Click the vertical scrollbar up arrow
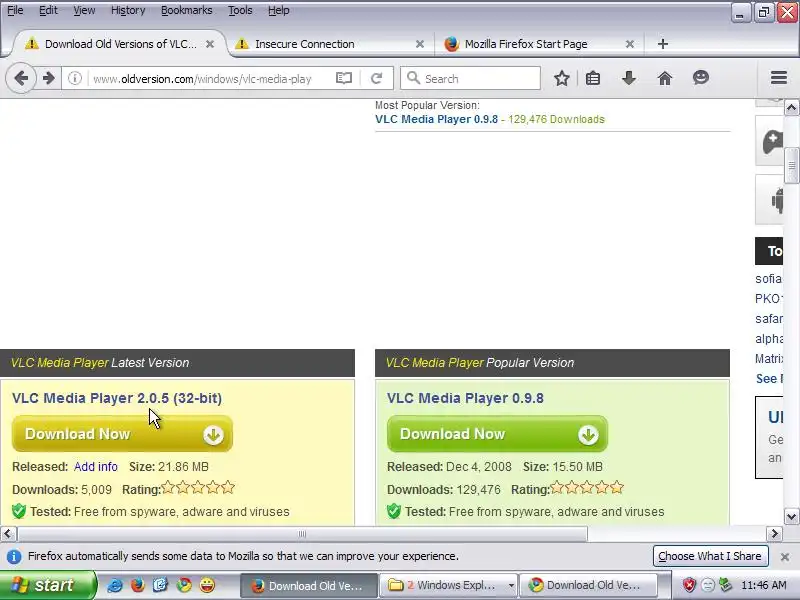The image size is (800, 600). [x=791, y=108]
